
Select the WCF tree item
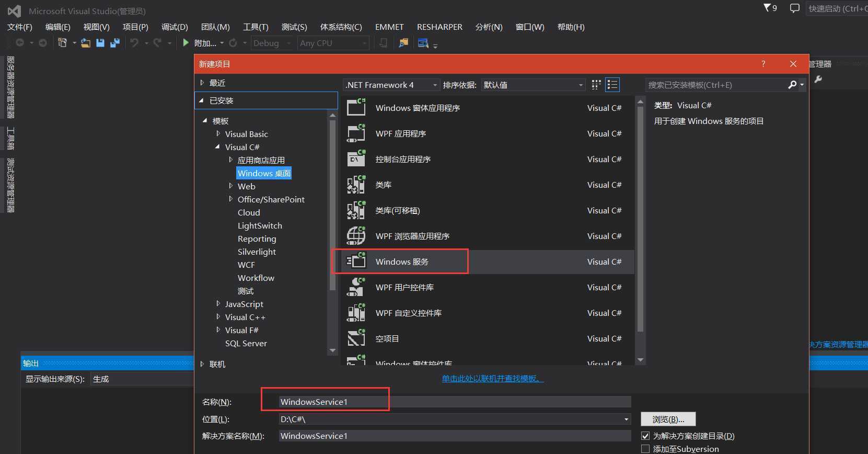tap(246, 265)
